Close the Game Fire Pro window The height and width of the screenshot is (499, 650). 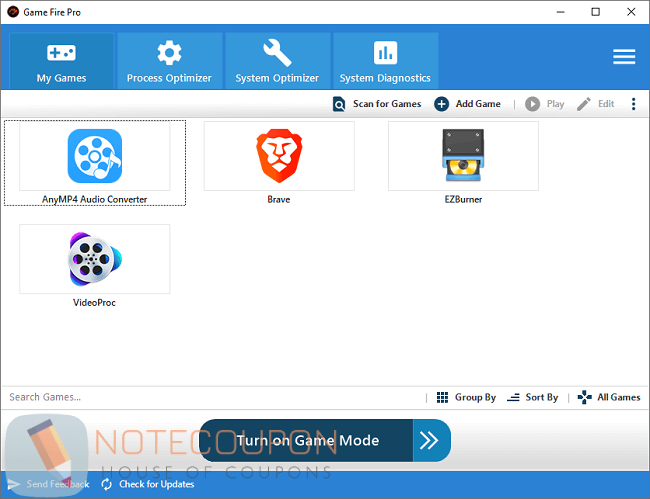tap(631, 12)
